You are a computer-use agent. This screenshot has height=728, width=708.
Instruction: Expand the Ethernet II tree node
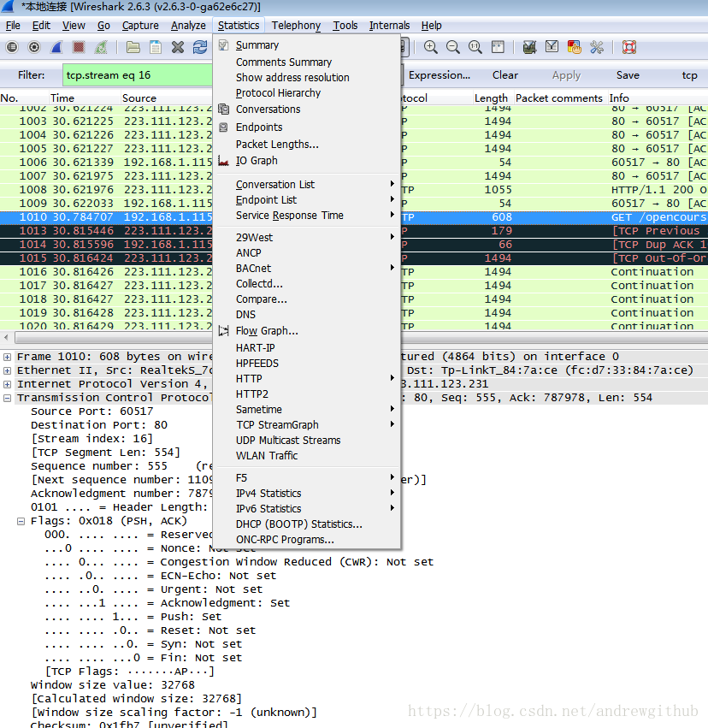(x=7, y=370)
